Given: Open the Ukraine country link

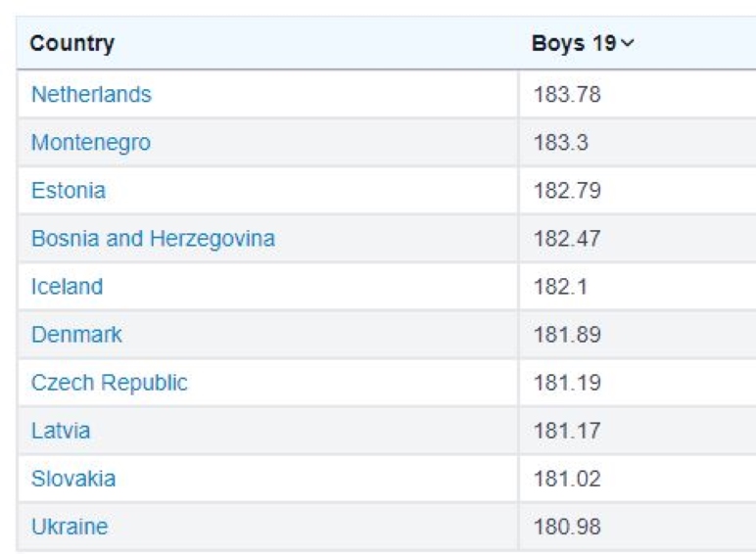Looking at the screenshot, I should click(70, 527).
